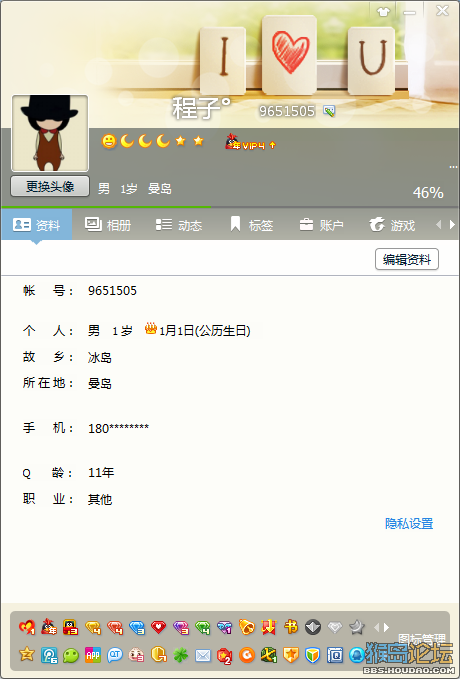The height and width of the screenshot is (679, 460).
Task: Click the yellow star Qzone icon
Action: [27, 654]
